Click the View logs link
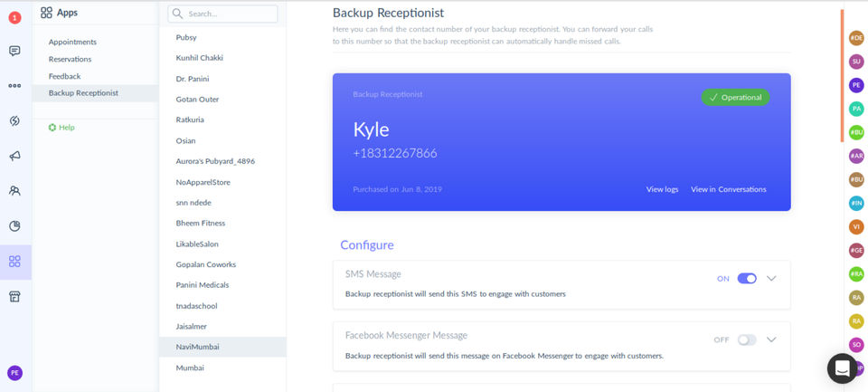 (x=662, y=189)
